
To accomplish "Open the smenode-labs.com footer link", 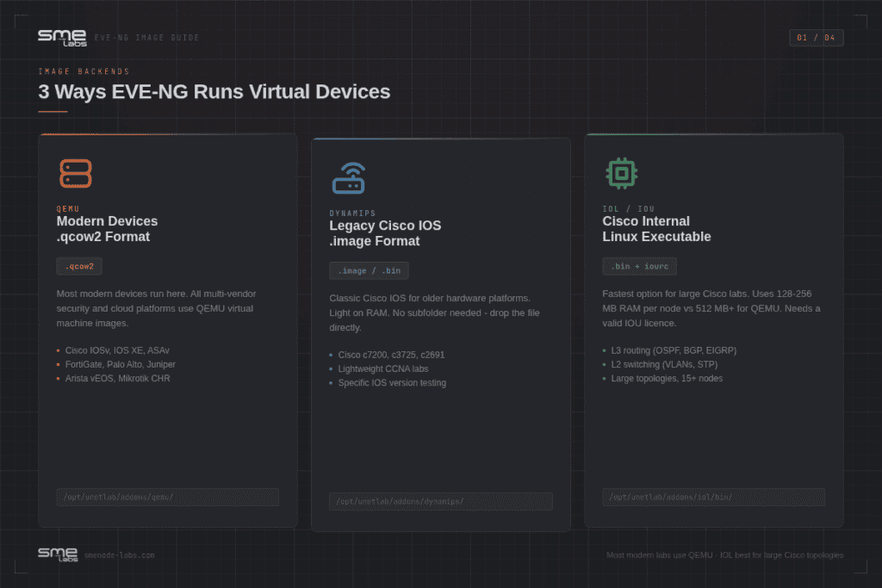I will point(119,555).
